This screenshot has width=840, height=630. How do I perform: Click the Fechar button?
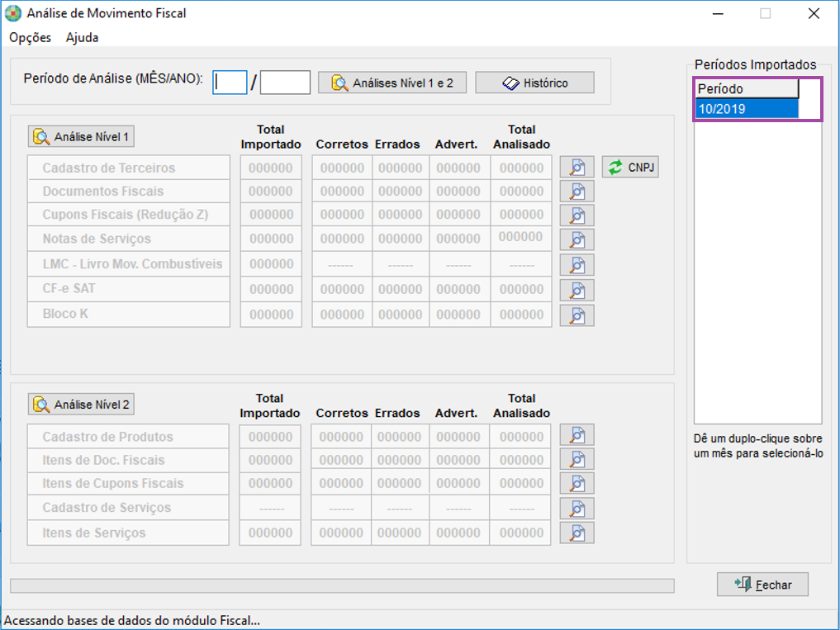click(x=762, y=585)
